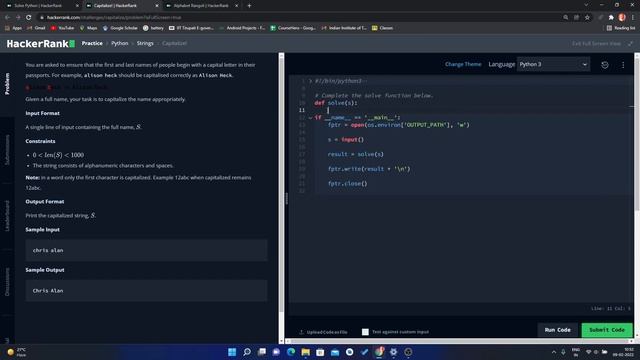
Task: Click the exit full screen arrows icon
Action: (631, 43)
